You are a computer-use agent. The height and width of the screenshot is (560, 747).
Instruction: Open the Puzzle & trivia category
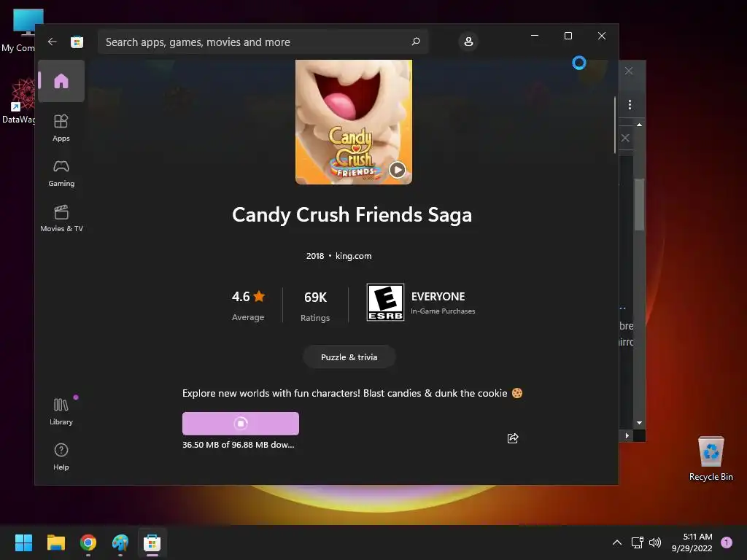coord(349,357)
